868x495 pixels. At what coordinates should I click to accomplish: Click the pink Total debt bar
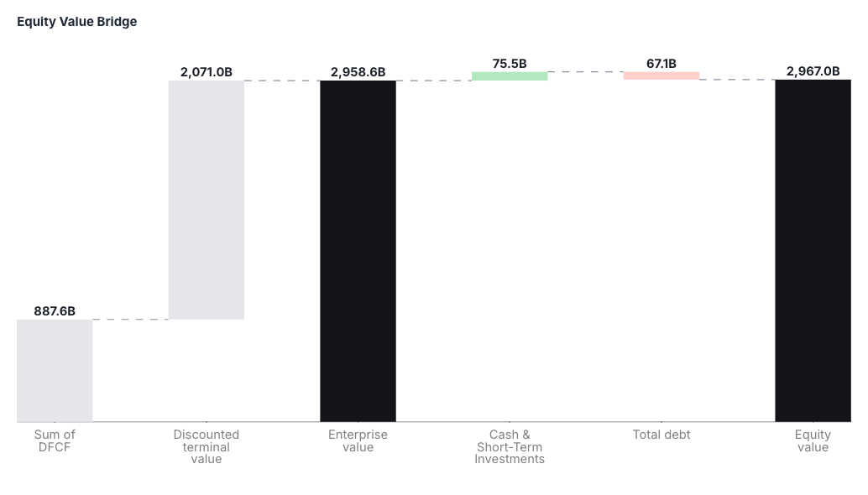[x=661, y=76]
